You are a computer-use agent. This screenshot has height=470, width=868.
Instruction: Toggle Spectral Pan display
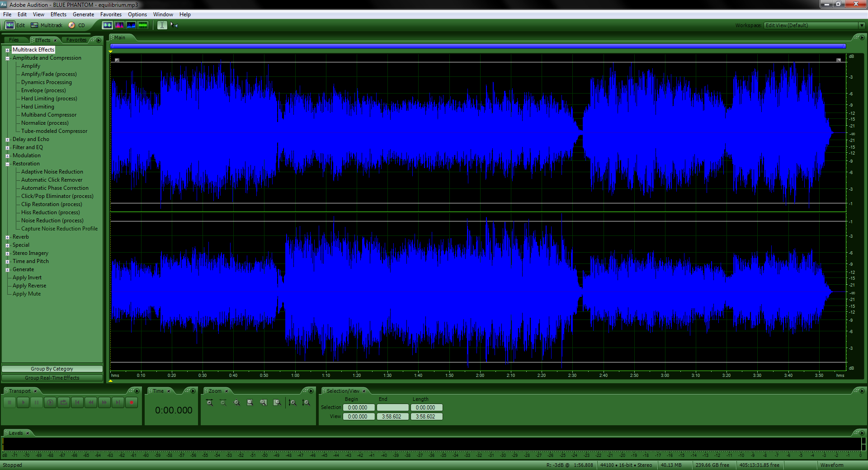(x=131, y=25)
